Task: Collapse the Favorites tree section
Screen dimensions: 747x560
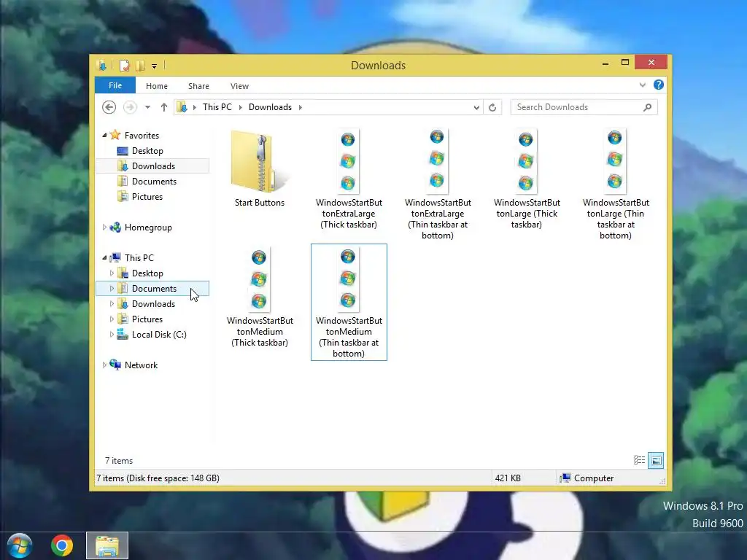Action: point(104,135)
